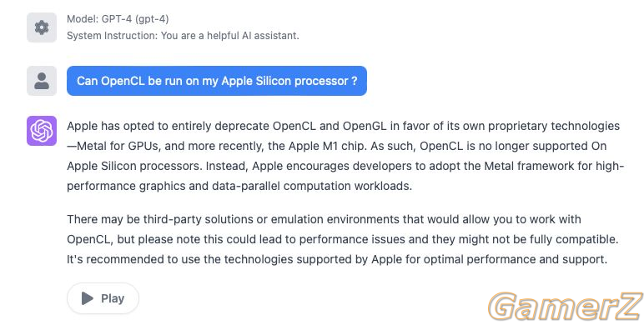Click the play triangle icon
Image resolution: width=644 pixels, height=325 pixels.
click(87, 298)
